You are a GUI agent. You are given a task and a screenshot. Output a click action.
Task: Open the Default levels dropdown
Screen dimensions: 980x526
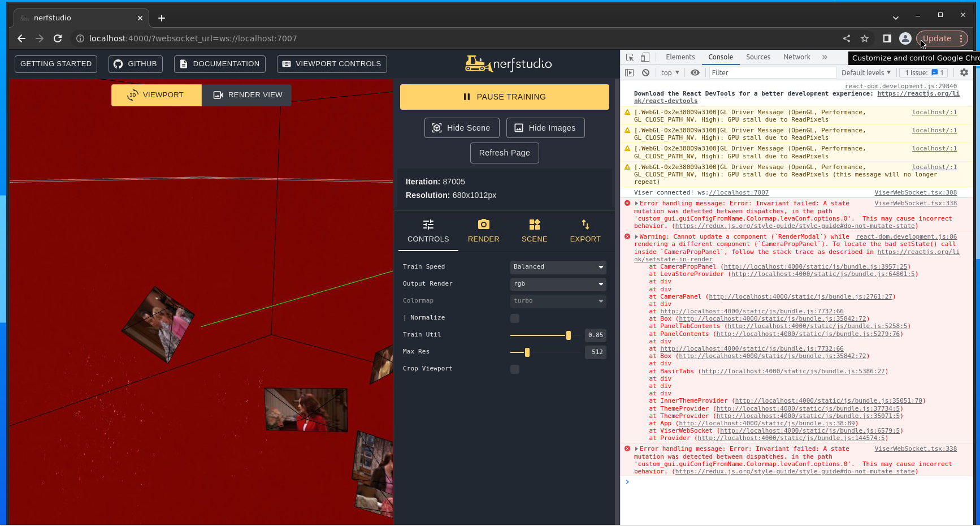(x=865, y=72)
